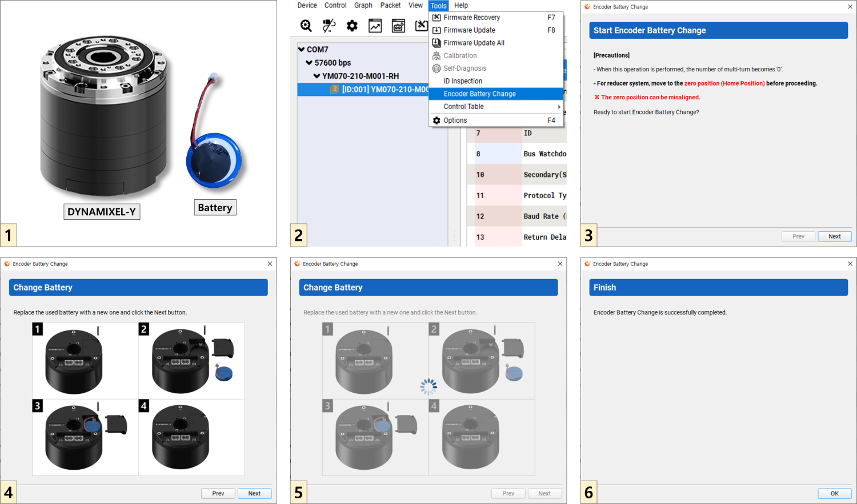Click the Battery label
This screenshot has height=504, width=857.
(215, 208)
